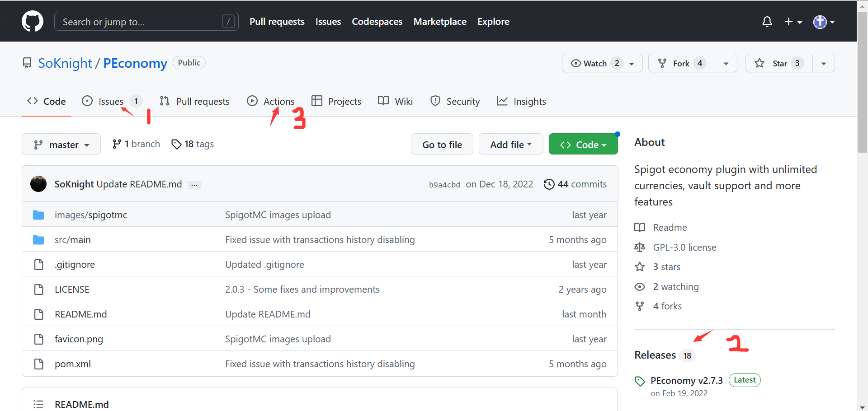
Task: Switch to the Insights tab
Action: (521, 101)
